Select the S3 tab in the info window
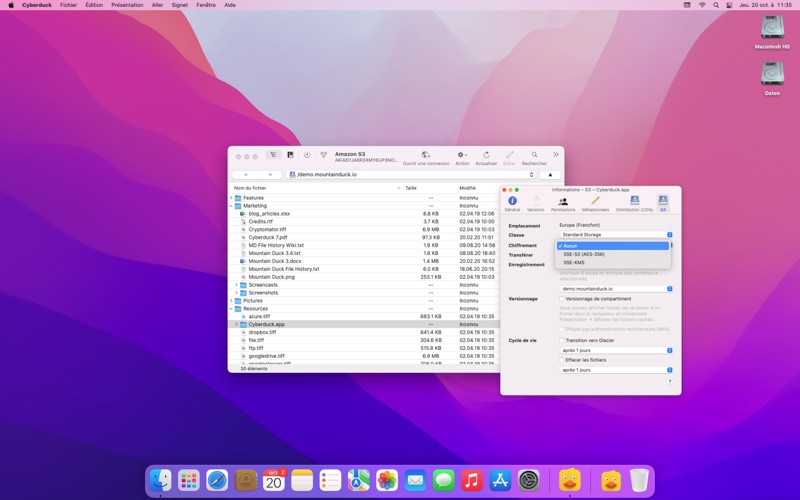Image resolution: width=800 pixels, height=500 pixels. click(x=663, y=203)
